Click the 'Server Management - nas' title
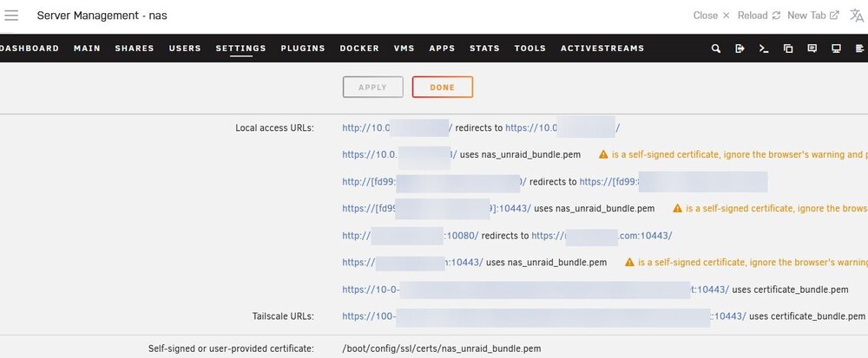This screenshot has height=358, width=868. click(x=102, y=16)
